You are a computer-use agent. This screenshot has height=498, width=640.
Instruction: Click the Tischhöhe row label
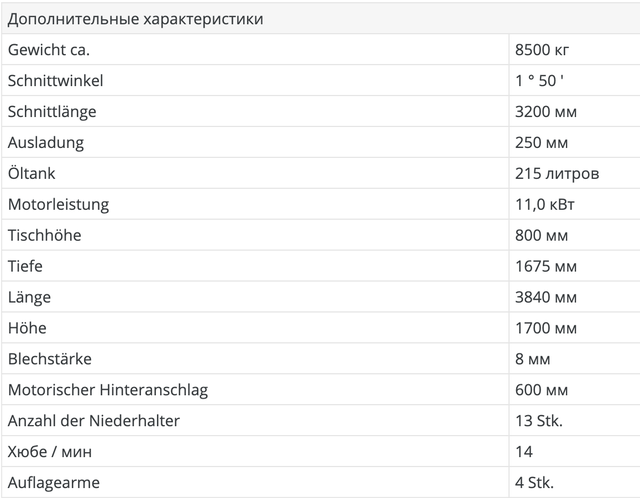44,235
